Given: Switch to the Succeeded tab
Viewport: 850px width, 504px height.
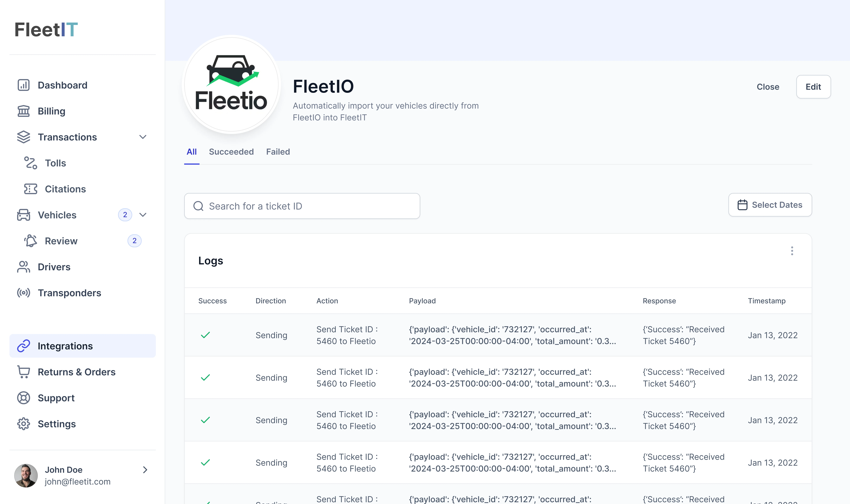Looking at the screenshot, I should pyautogui.click(x=231, y=152).
